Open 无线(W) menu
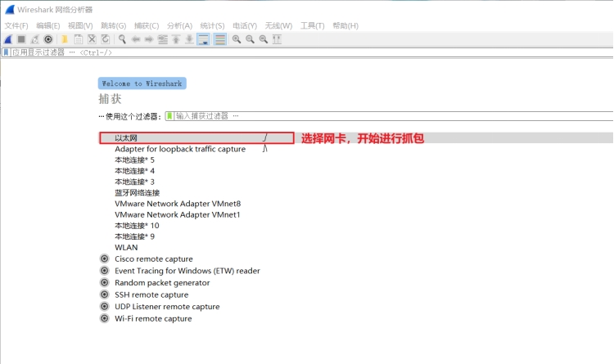 (x=278, y=26)
